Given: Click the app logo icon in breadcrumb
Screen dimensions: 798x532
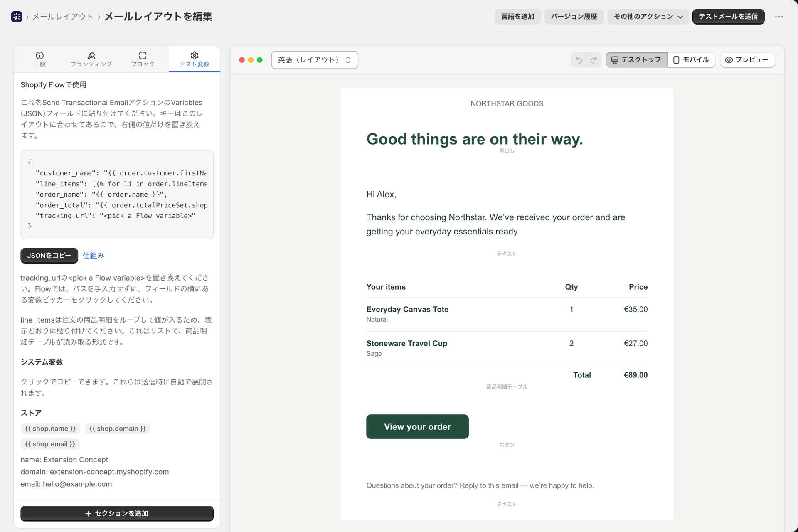Looking at the screenshot, I should [17, 17].
